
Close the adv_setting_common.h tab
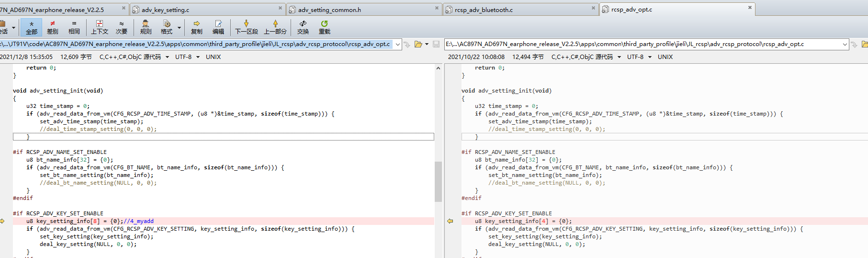(437, 8)
